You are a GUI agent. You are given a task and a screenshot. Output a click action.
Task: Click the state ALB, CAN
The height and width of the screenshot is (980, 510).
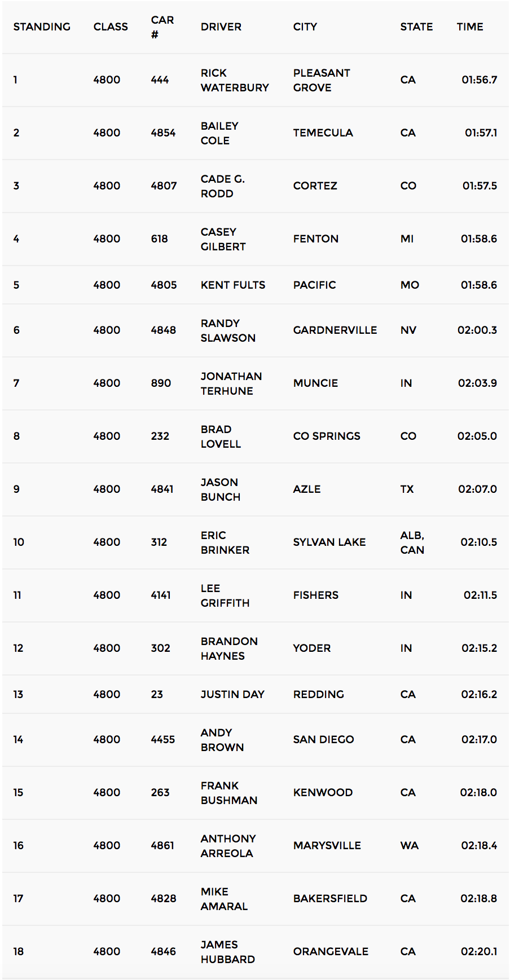point(412,542)
